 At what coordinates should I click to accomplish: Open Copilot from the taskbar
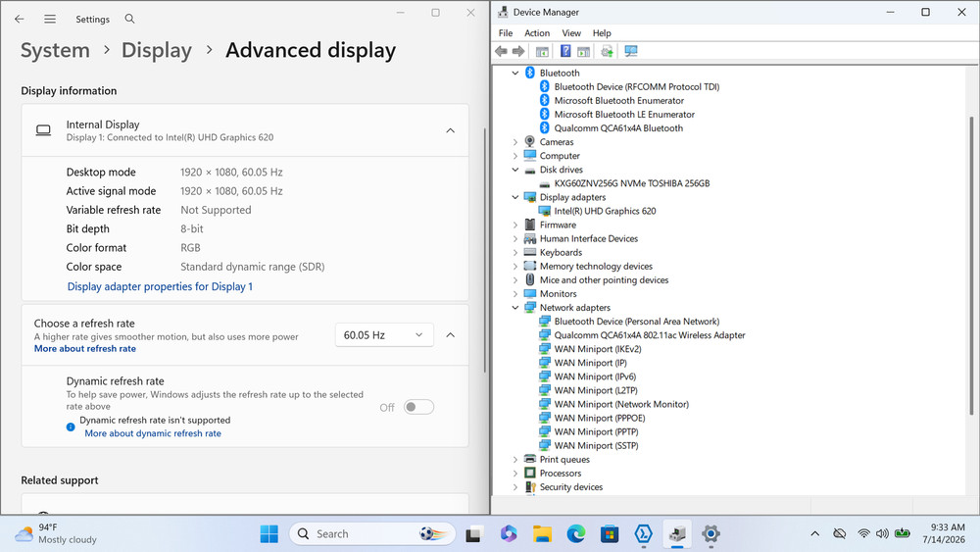508,534
